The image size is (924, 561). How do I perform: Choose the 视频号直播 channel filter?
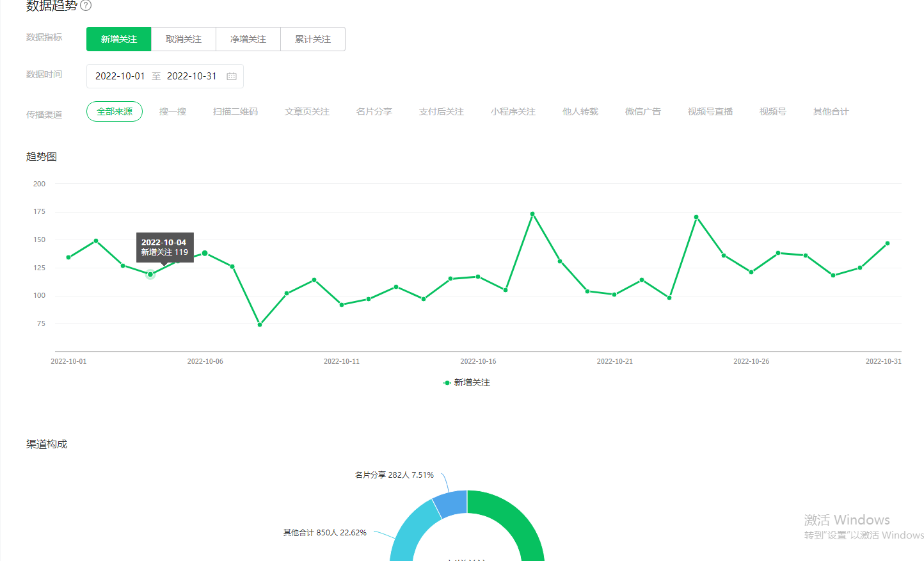(710, 111)
